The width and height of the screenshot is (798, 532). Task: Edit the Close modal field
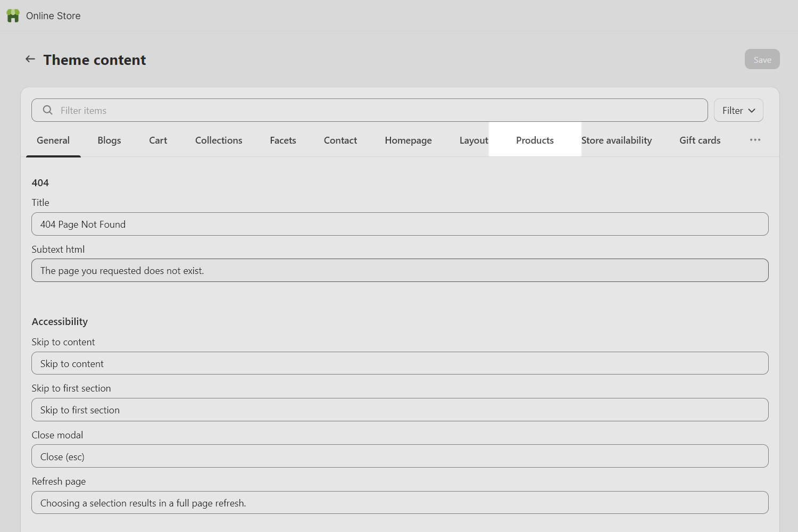(x=400, y=456)
